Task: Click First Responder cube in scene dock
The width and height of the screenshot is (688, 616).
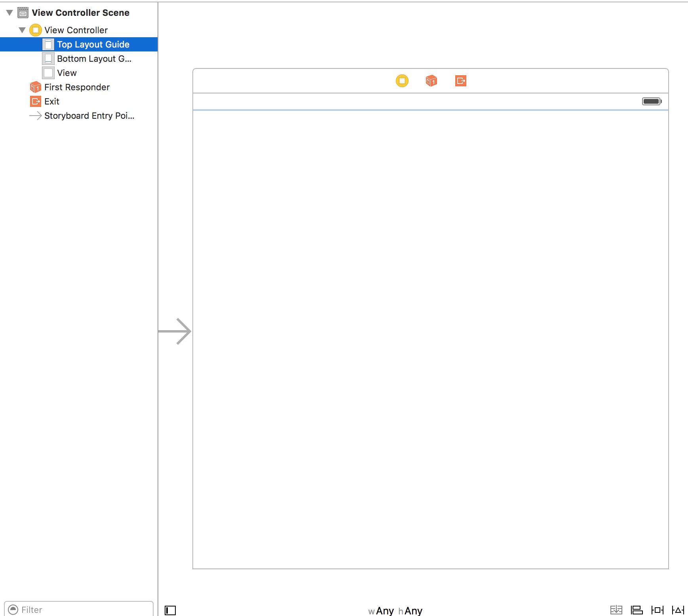Action: tap(431, 81)
